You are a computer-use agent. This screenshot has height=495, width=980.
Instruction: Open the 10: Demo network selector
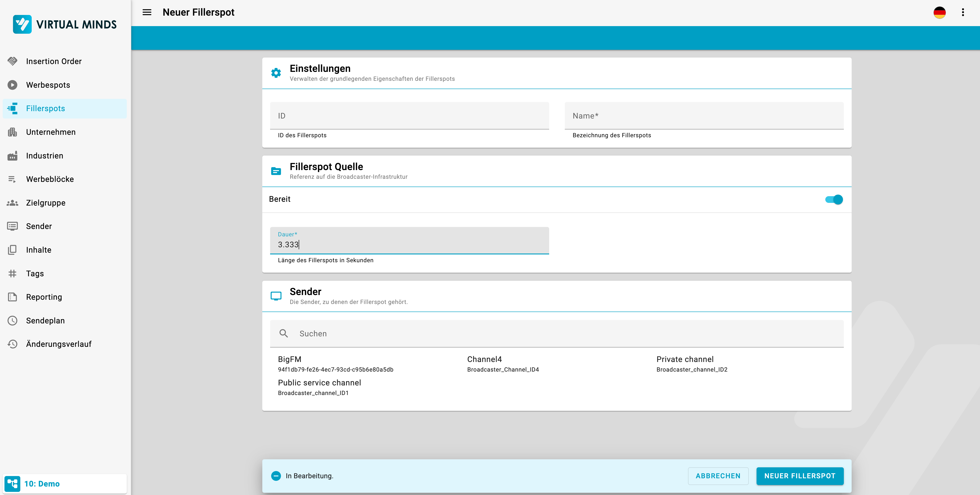65,484
